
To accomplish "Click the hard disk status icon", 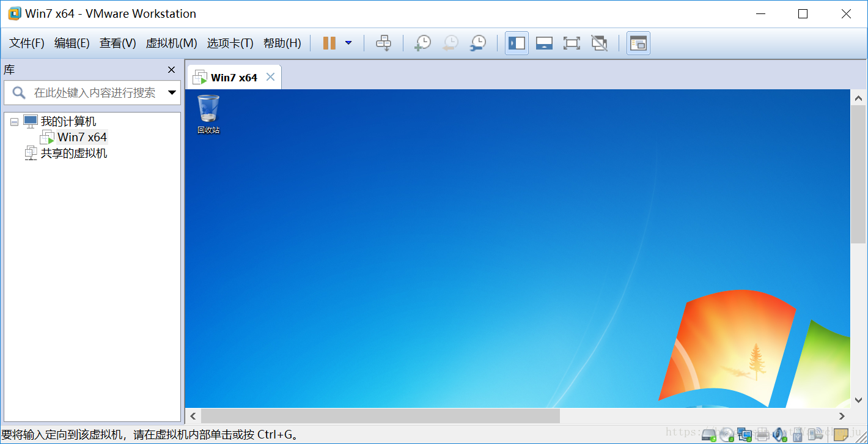I will coord(708,435).
